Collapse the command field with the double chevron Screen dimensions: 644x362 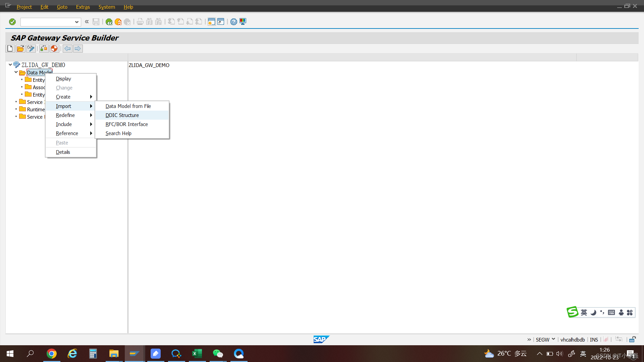tap(87, 22)
